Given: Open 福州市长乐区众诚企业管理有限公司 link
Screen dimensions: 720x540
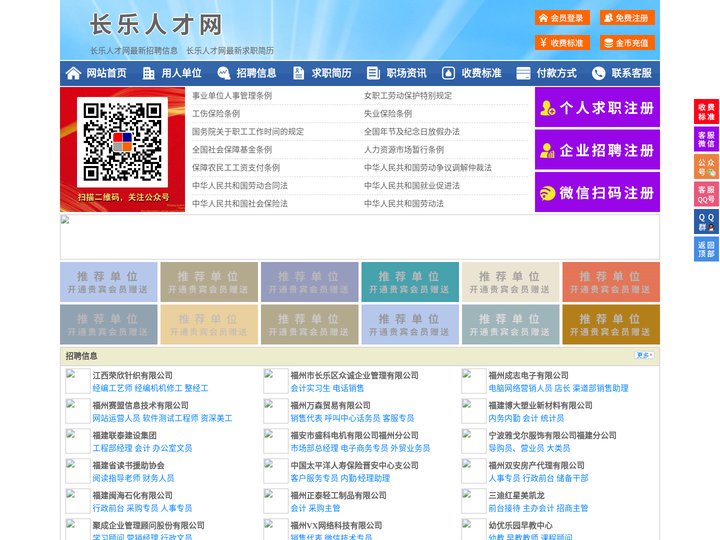Looking at the screenshot, I should pyautogui.click(x=354, y=375).
